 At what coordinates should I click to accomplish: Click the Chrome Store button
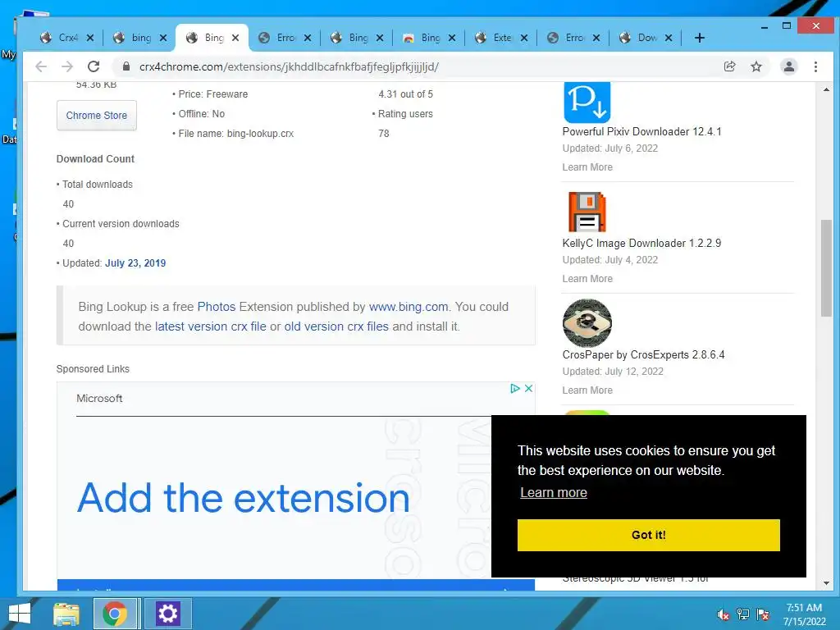pyautogui.click(x=97, y=115)
